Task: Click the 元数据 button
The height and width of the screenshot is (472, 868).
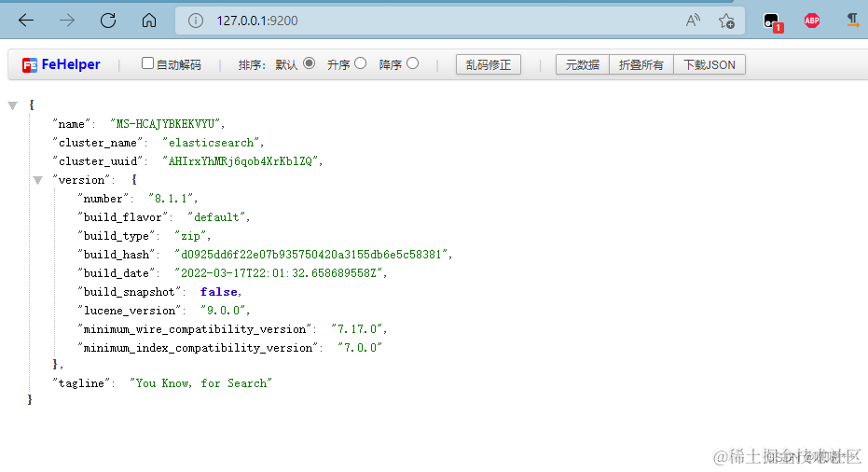Action: point(583,64)
